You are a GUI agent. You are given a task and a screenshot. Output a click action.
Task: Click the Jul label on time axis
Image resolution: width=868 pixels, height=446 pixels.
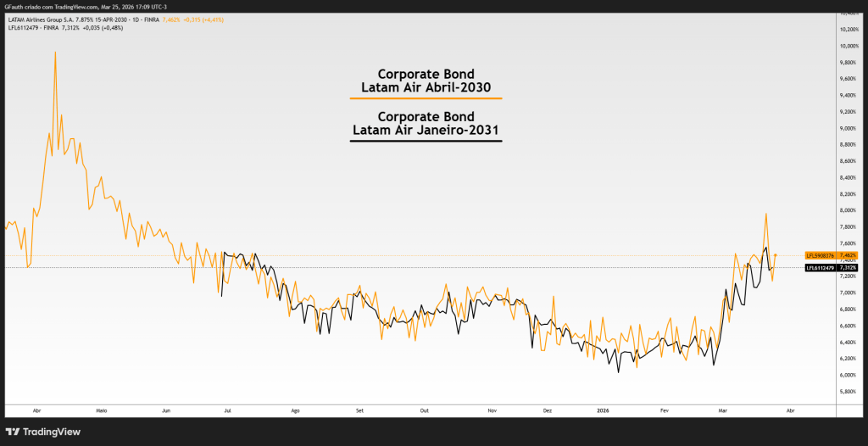(228, 409)
